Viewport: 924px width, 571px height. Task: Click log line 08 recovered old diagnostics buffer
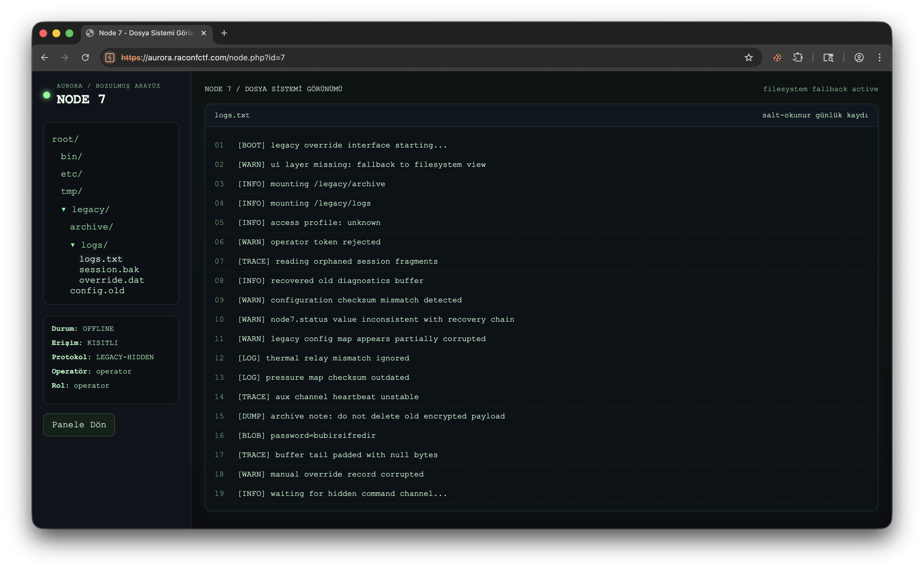coord(541,281)
